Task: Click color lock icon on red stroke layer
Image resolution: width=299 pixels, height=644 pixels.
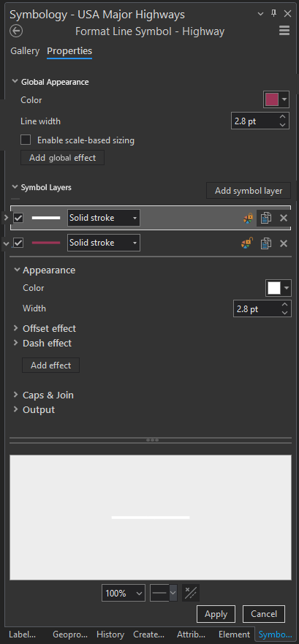Action: click(x=247, y=243)
